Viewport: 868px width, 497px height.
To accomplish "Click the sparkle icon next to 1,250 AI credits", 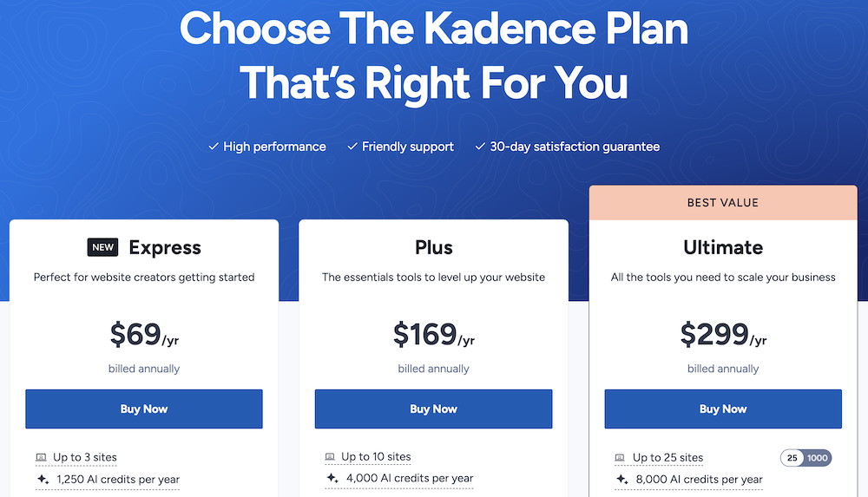I will (42, 479).
